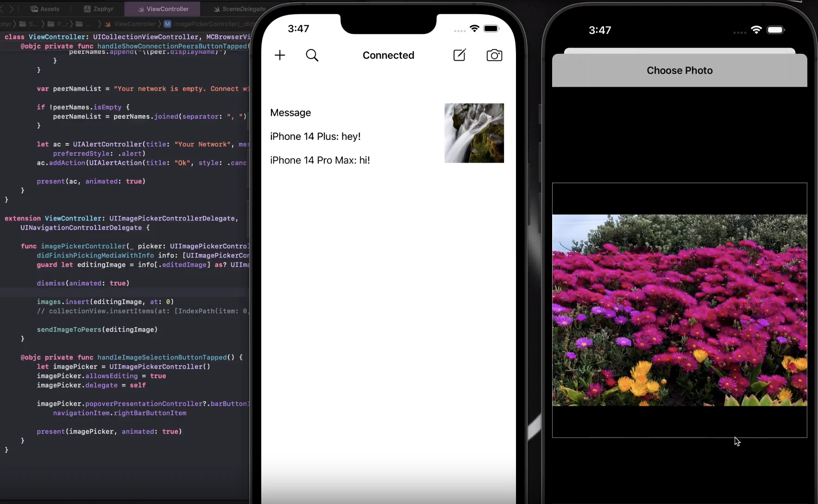Tap the pink flowers photo in crop view
The image size is (818, 504).
(679, 310)
